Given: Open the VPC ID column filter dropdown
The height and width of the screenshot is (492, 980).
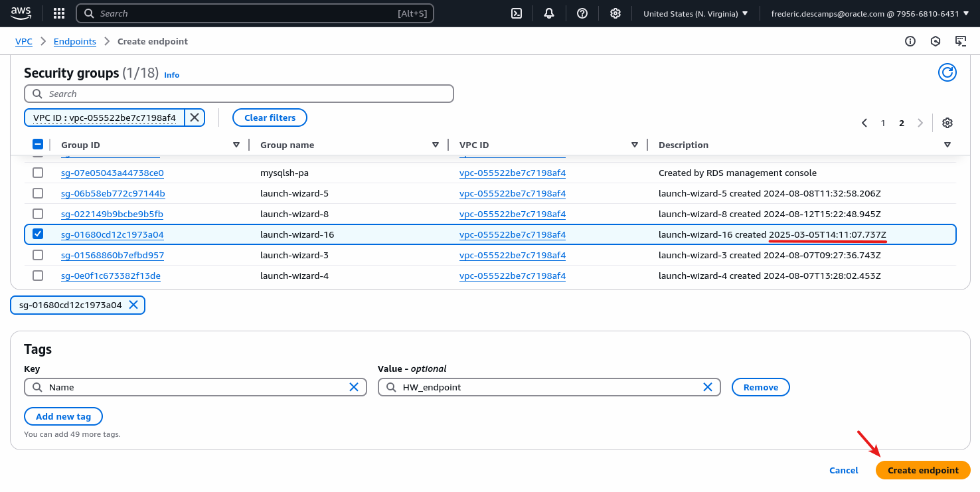Looking at the screenshot, I should (x=635, y=144).
